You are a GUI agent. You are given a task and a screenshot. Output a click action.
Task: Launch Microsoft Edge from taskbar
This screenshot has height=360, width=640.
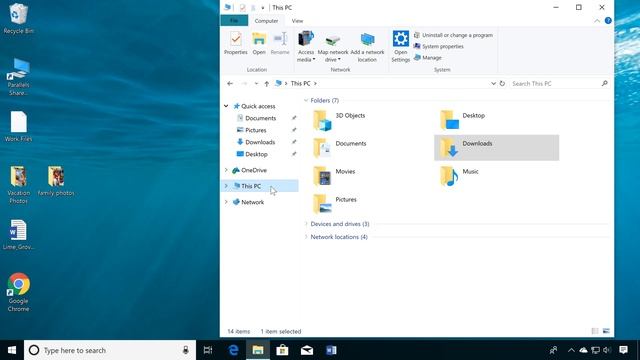pos(233,350)
